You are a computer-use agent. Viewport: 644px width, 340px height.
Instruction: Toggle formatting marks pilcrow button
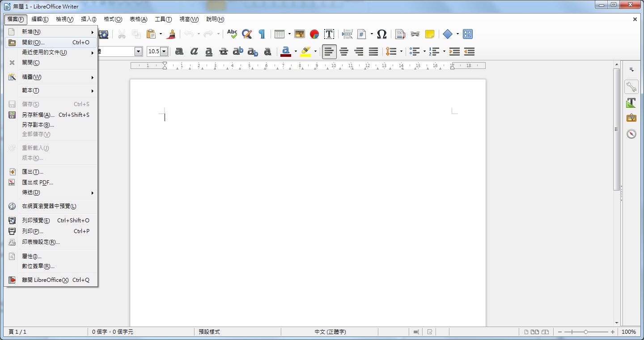[262, 34]
